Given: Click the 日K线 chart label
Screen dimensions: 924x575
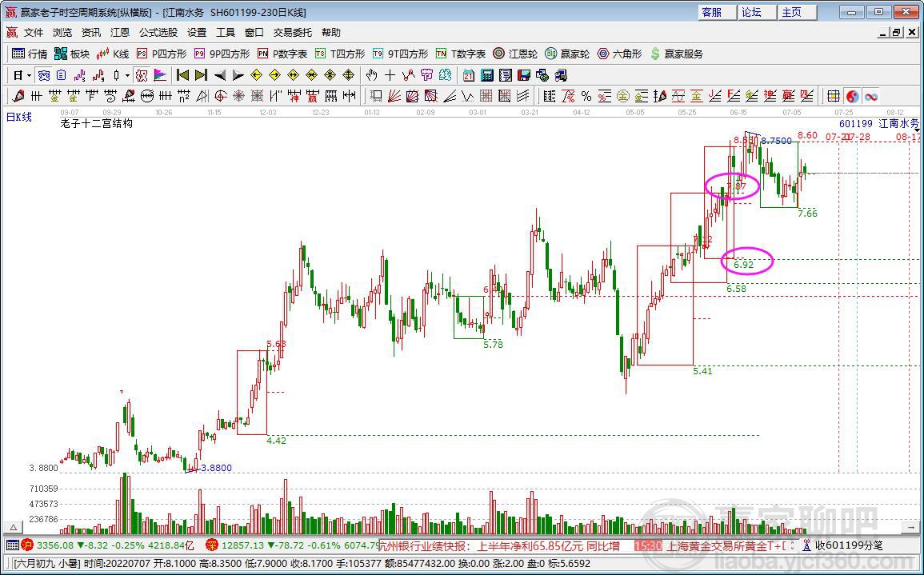Looking at the screenshot, I should (x=19, y=117).
